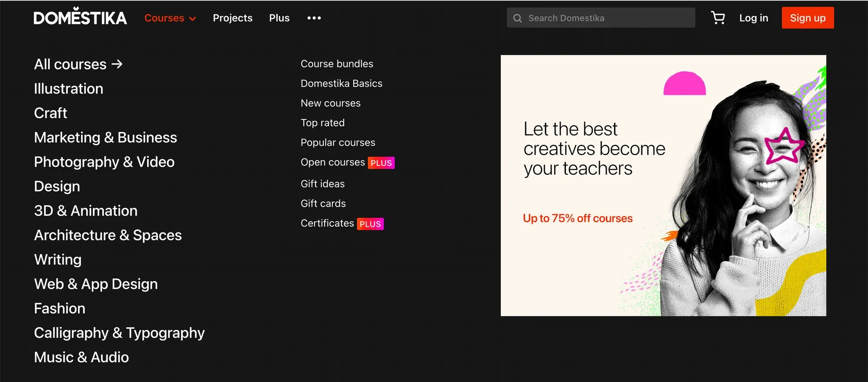Select the Design category
This screenshot has height=382, width=868.
(x=57, y=186)
